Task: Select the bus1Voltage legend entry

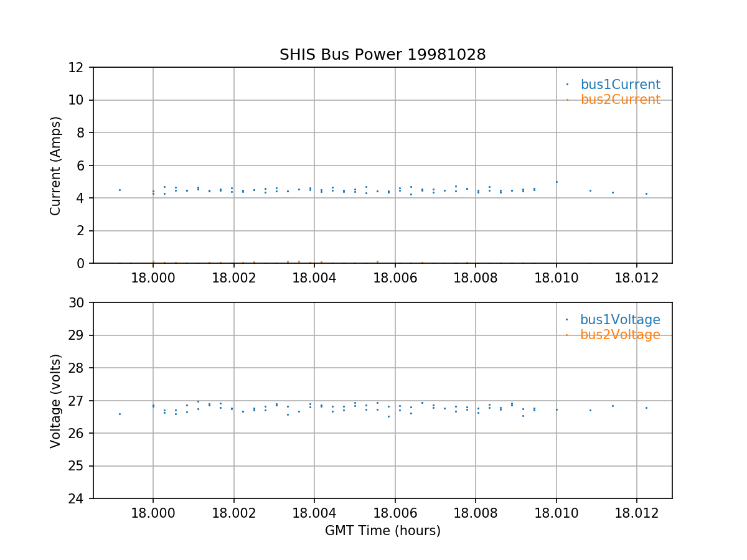Action: point(620,320)
